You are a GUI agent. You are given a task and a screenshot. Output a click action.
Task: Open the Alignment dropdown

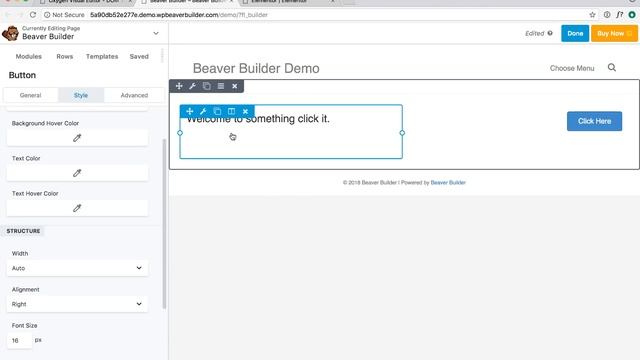point(77,304)
